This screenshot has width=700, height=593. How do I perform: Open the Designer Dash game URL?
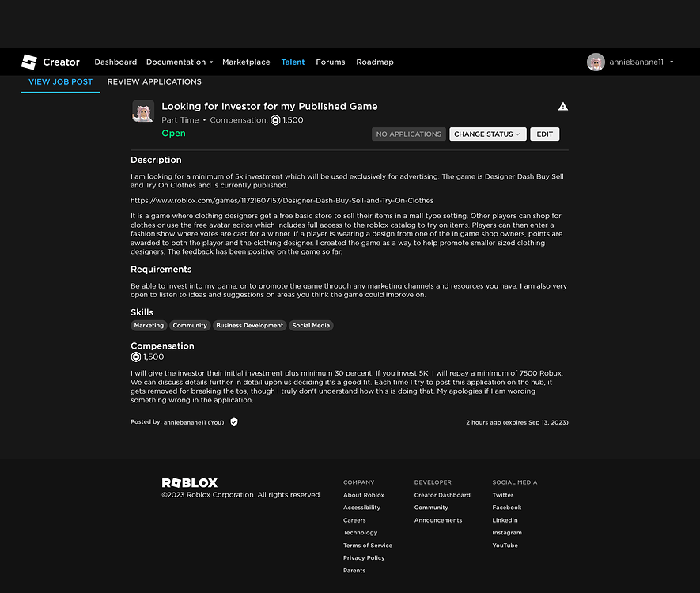click(282, 201)
